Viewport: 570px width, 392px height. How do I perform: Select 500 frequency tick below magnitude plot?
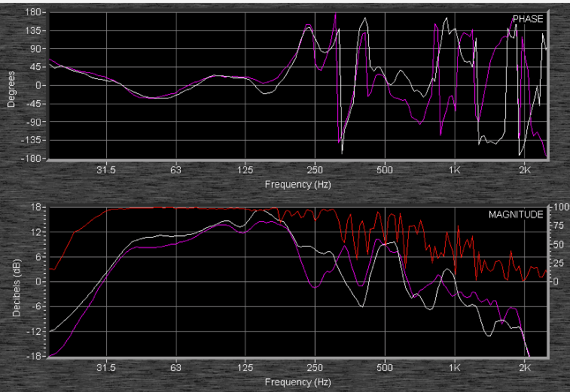385,367
